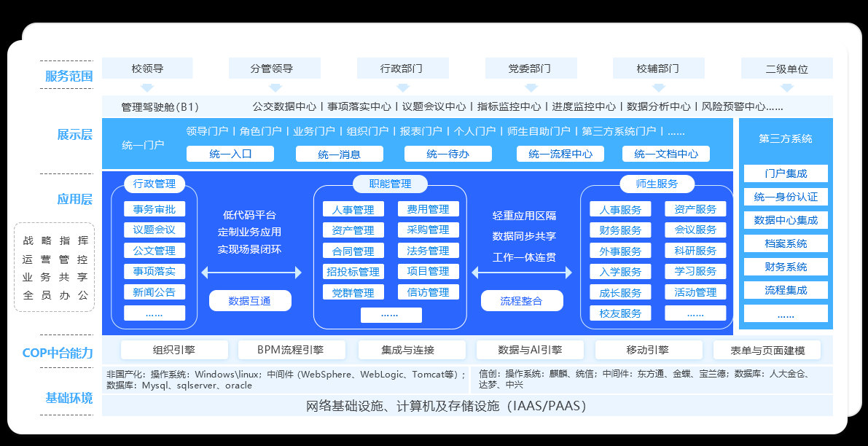The height and width of the screenshot is (446, 868).
Task: Open the 流程整合 (Process Integration) icon
Action: click(522, 300)
